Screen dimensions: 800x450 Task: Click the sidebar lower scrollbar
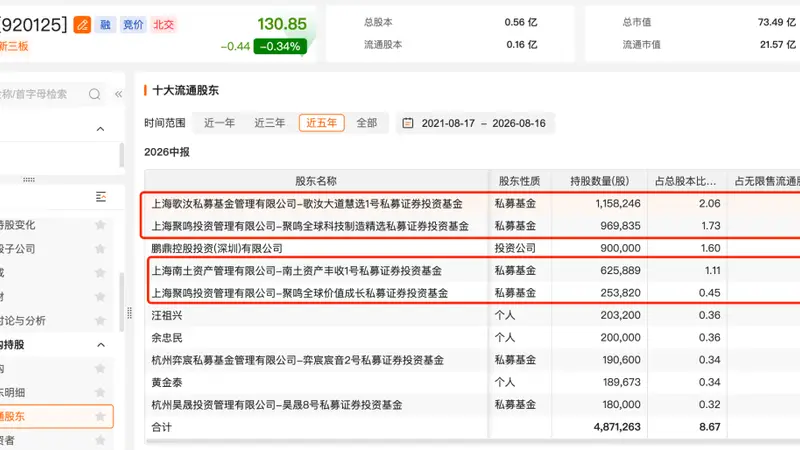[x=121, y=302]
